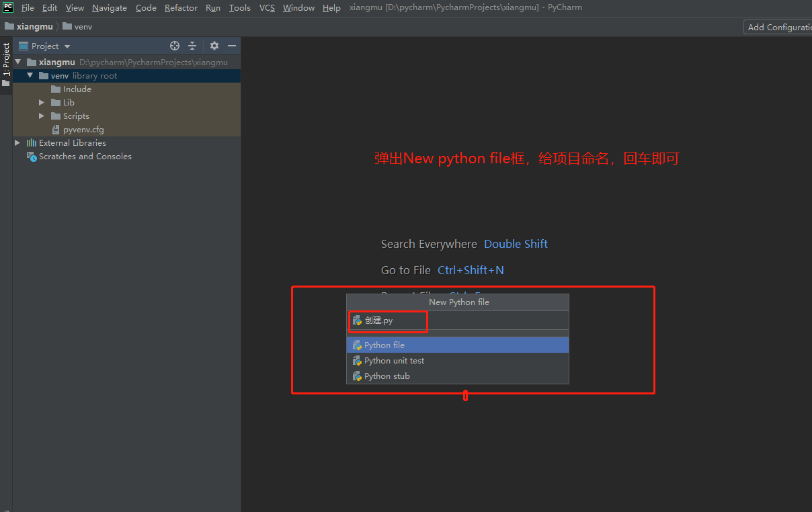812x512 pixels.
Task: Open the Navigate menu
Action: click(x=110, y=8)
